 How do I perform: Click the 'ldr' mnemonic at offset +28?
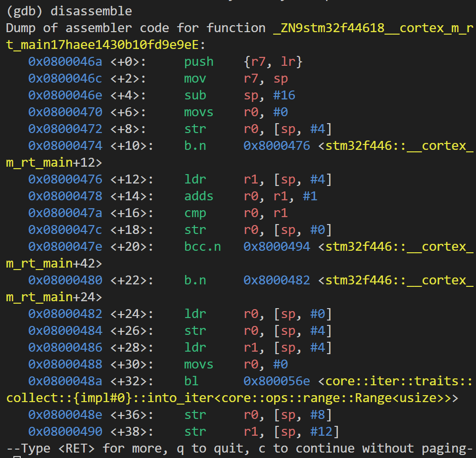point(195,347)
